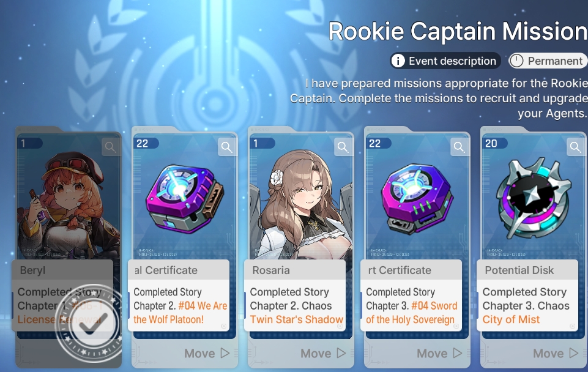Viewport: 588px width, 372px height.
Task: Move to Twin Star's Shadow mission
Action: 323,353
